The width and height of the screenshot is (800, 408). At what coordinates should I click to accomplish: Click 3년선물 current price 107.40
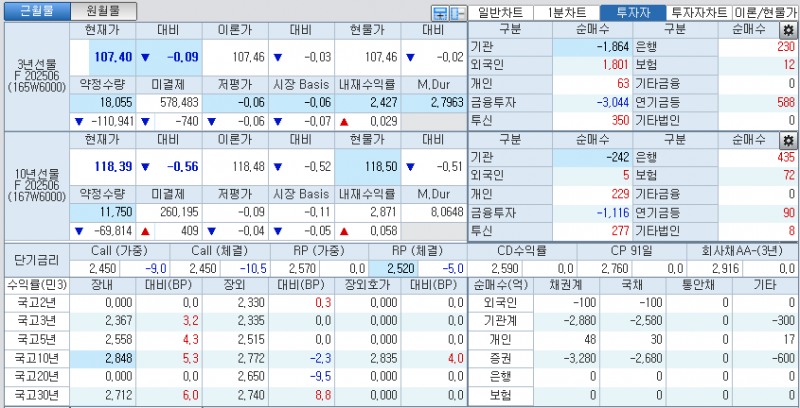pos(113,57)
